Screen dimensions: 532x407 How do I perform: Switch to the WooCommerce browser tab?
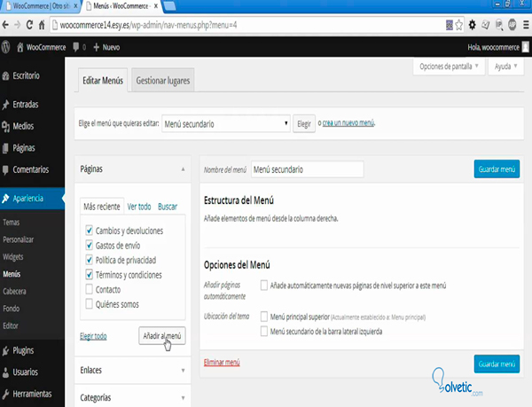41,6
